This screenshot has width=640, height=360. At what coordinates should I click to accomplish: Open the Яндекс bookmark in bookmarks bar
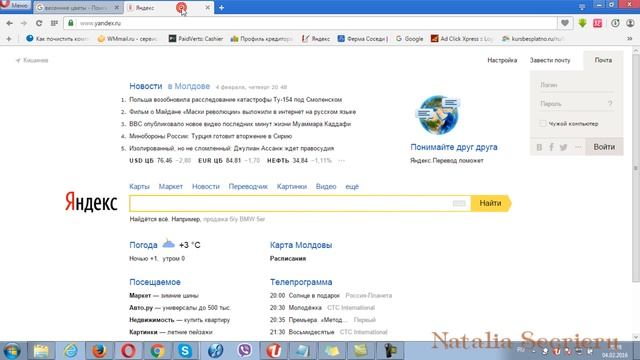[x=316, y=39]
